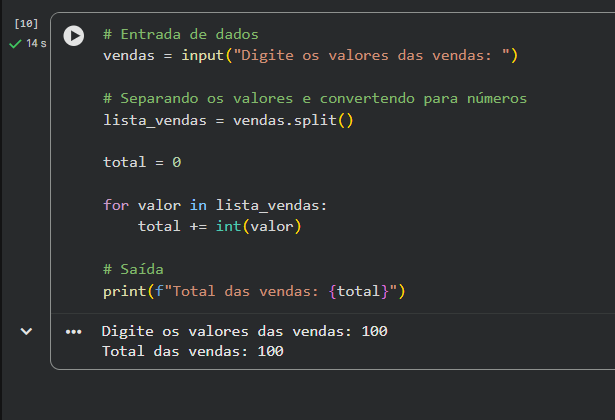
Task: Click the 14 s execution time label
Action: [x=36, y=44]
